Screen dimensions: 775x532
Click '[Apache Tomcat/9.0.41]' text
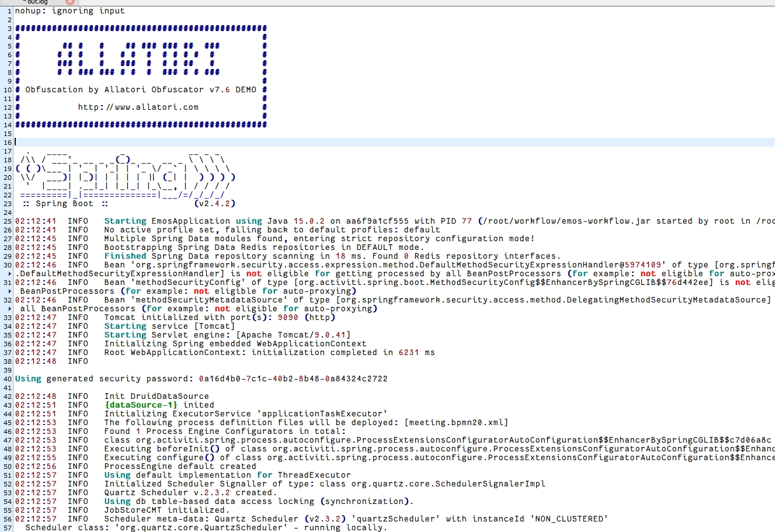(x=293, y=335)
